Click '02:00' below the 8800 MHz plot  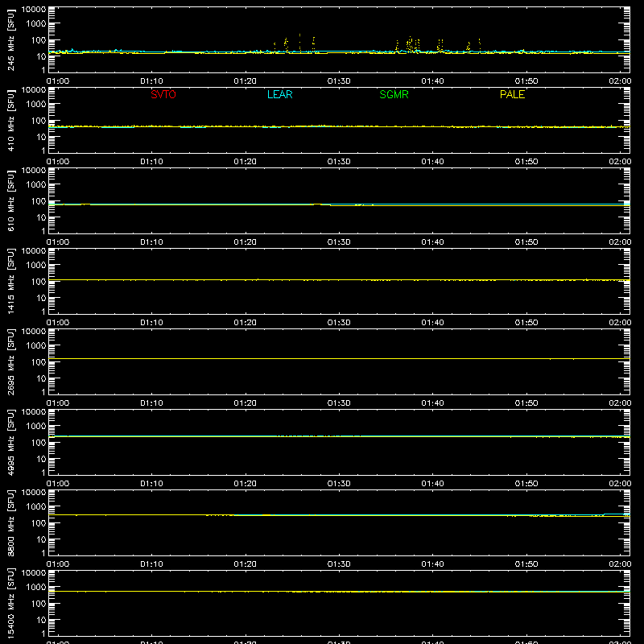pyautogui.click(x=620, y=564)
